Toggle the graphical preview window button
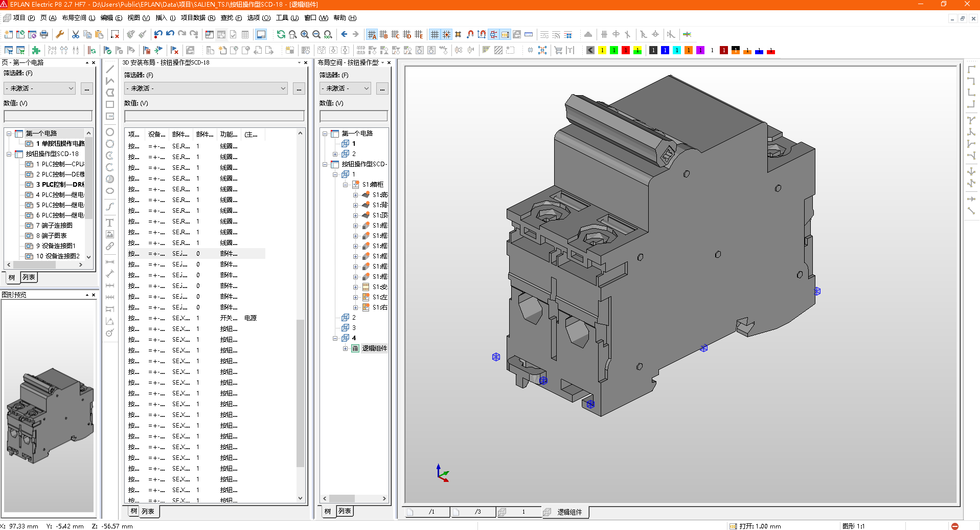This screenshot has width=980, height=530. coord(261,34)
